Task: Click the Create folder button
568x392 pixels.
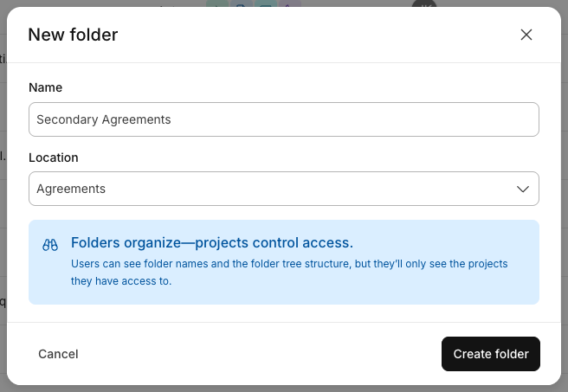Action: point(491,354)
